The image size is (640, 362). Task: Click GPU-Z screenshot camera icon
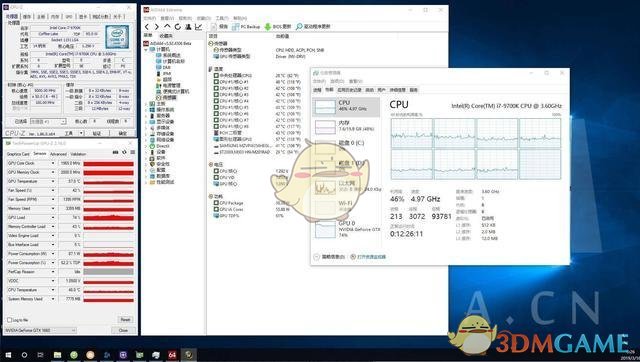[116, 152]
